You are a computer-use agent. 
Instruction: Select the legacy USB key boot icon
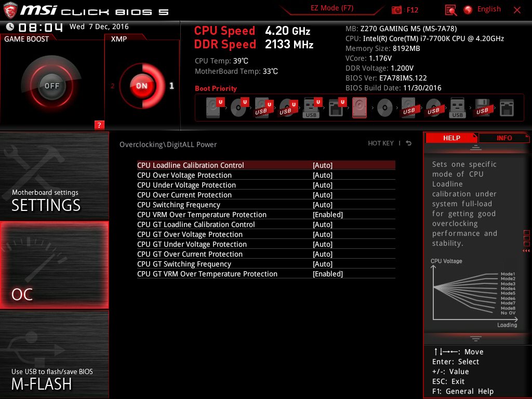(457, 108)
